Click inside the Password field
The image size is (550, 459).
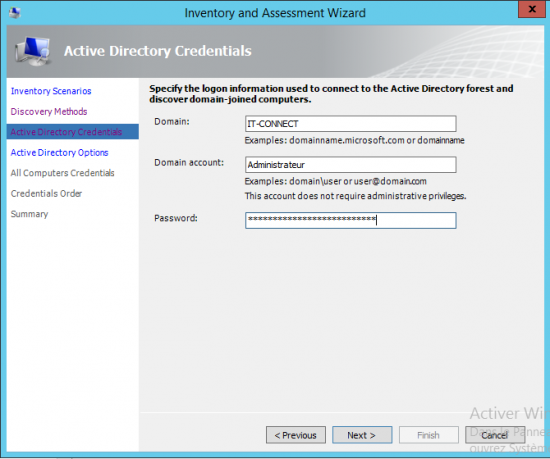point(350,220)
